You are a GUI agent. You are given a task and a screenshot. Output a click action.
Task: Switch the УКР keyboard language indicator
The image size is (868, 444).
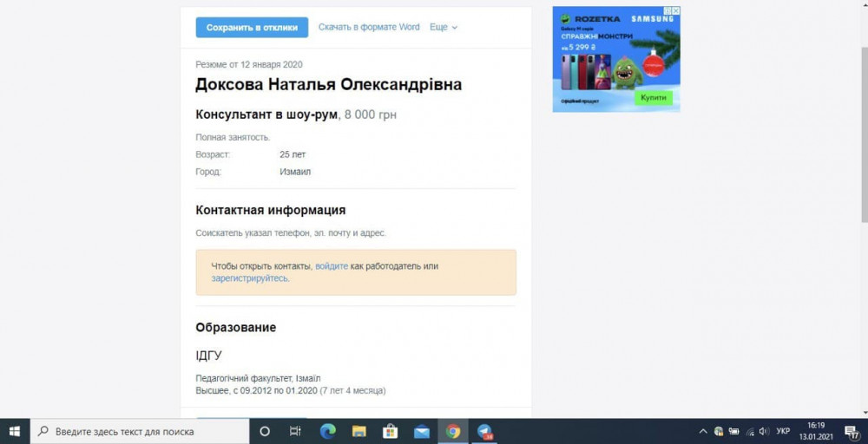(783, 431)
